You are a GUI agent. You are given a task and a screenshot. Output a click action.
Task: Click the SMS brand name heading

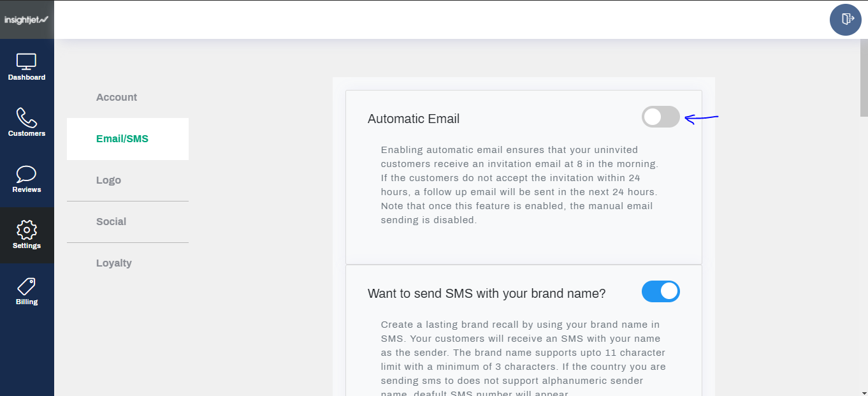(x=486, y=293)
